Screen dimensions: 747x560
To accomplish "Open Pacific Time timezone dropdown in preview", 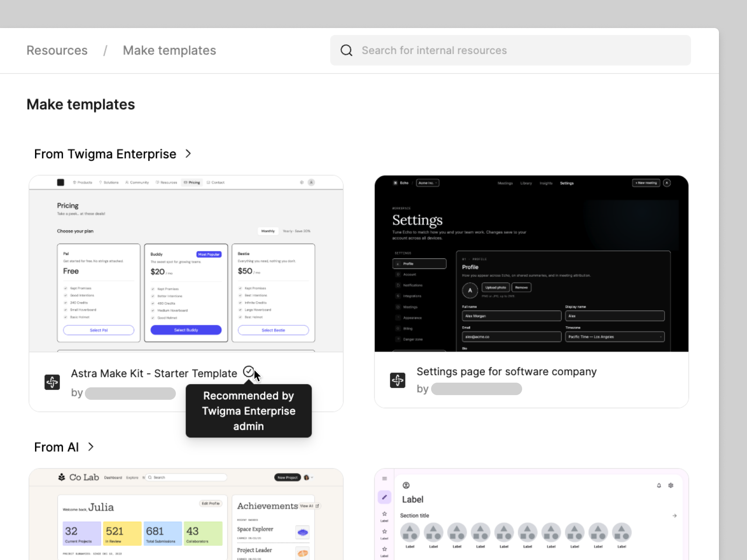I will point(615,337).
